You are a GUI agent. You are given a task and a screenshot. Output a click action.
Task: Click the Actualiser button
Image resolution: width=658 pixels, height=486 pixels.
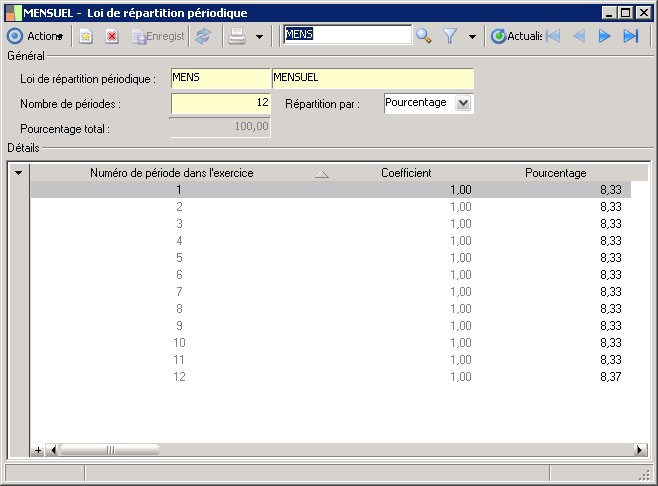tap(516, 36)
